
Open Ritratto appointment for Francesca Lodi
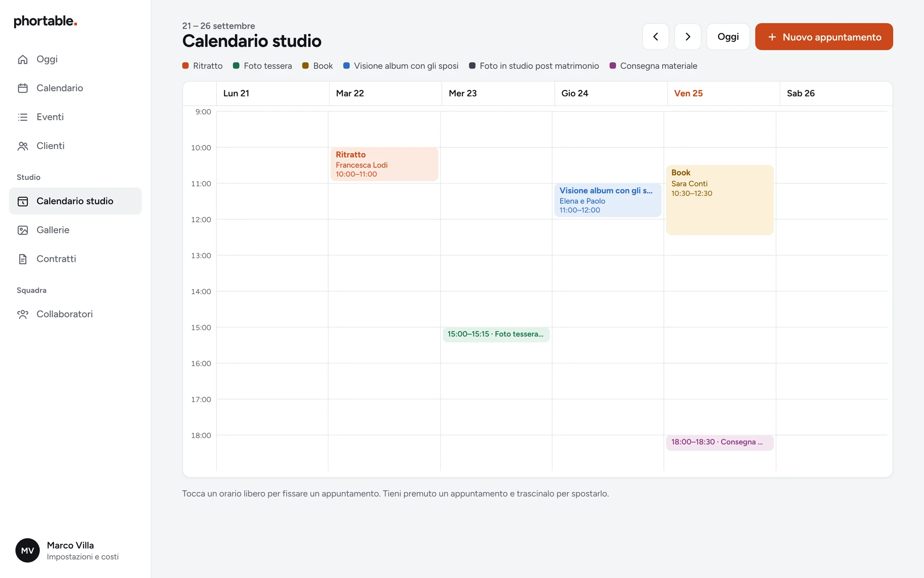pyautogui.click(x=384, y=164)
